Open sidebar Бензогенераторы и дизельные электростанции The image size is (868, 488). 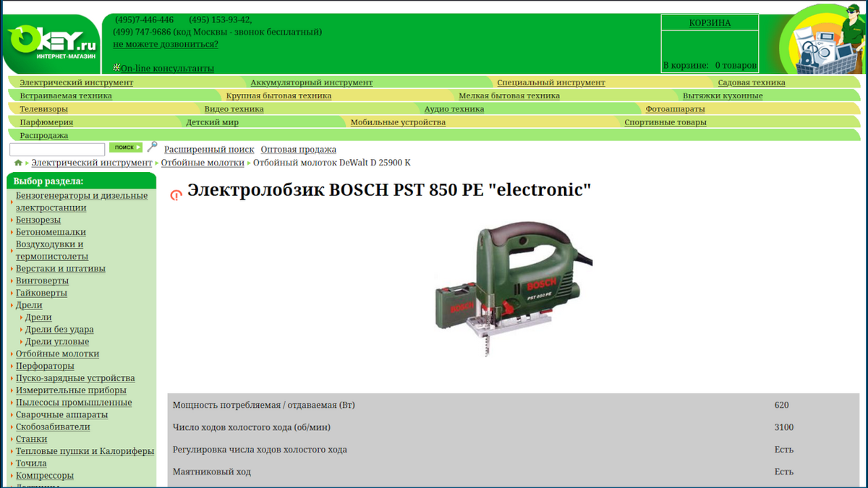82,202
